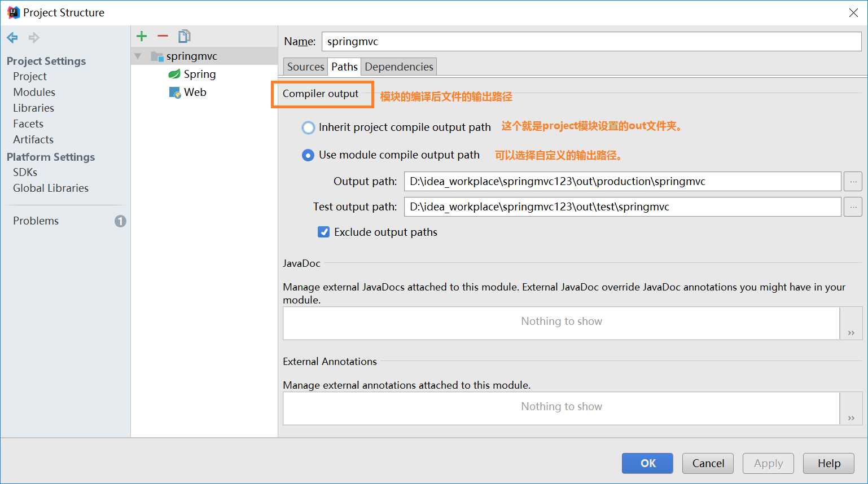Switch to the Sources tab
The height and width of the screenshot is (484, 868).
point(305,67)
